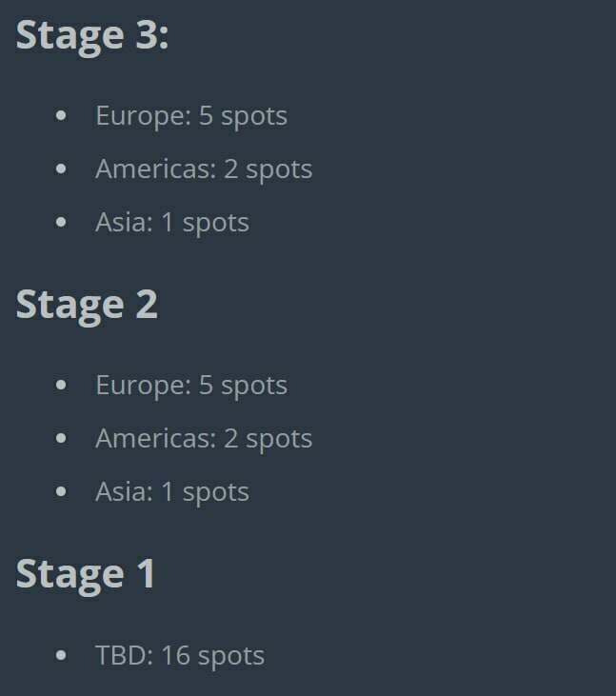Click "Europe: 5 spots" under Stage 3
Viewport: 616px width, 696px height.
(190, 116)
